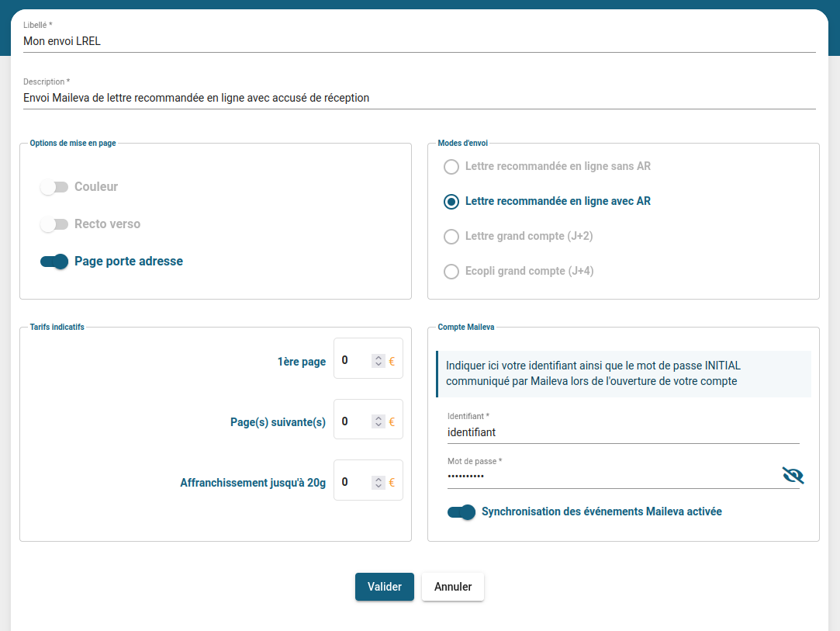Disable Page porte adresse toggle

pyautogui.click(x=54, y=262)
